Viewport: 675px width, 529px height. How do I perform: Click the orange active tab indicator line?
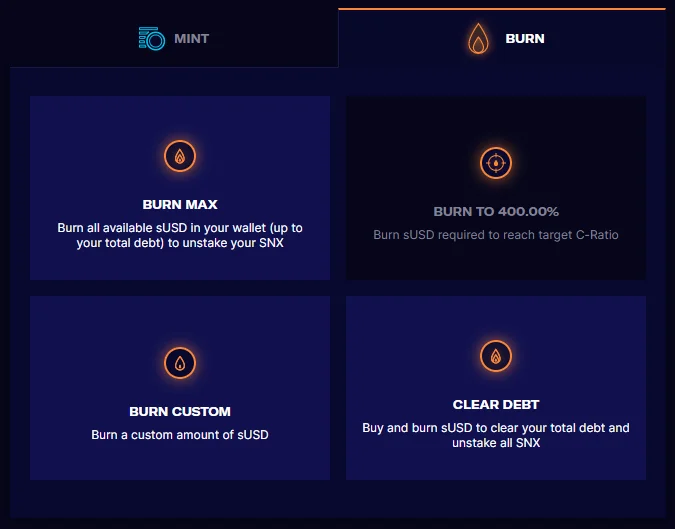click(x=502, y=9)
